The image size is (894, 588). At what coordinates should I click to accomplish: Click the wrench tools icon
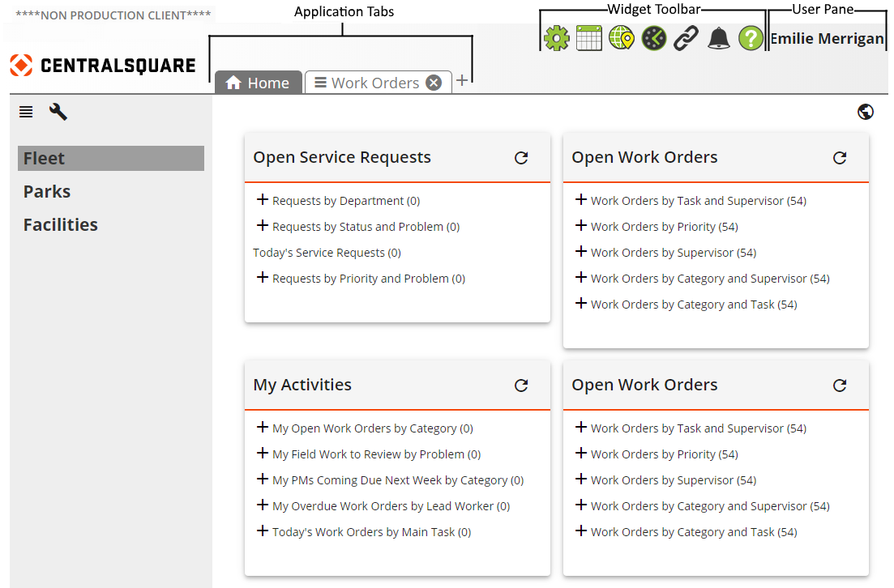pyautogui.click(x=58, y=112)
